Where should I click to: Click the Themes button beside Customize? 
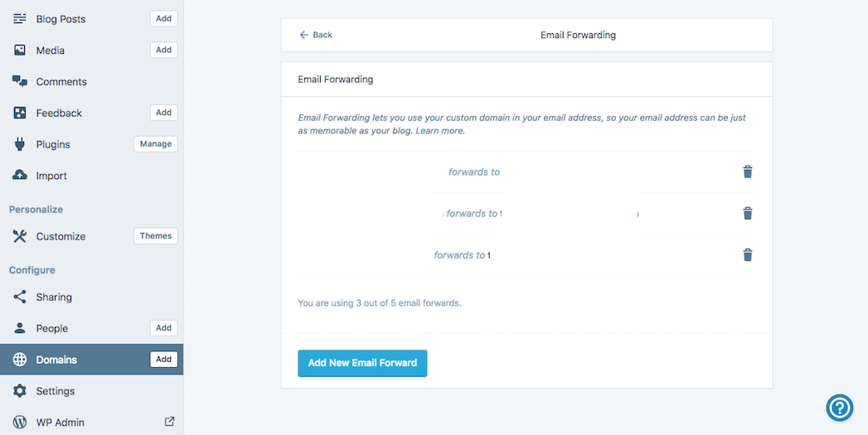156,236
